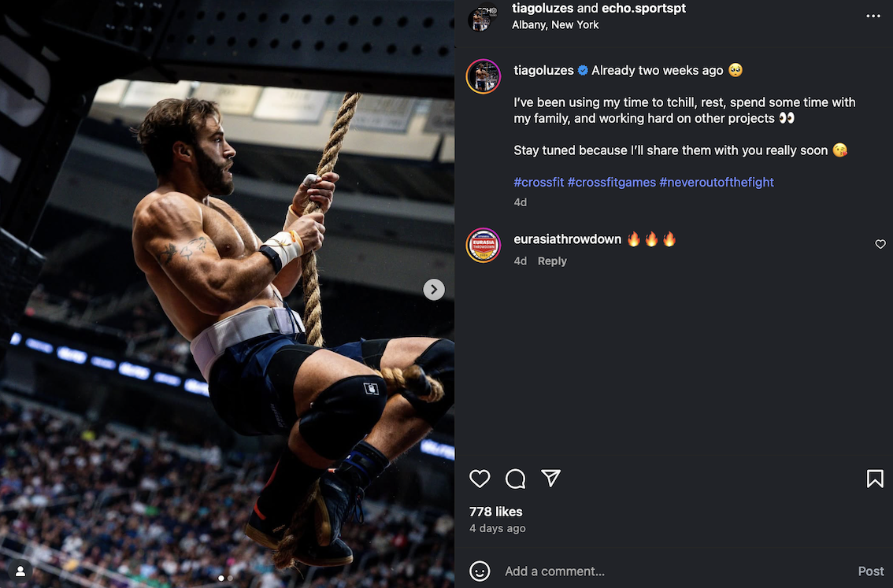Share post via paper plane icon
The height and width of the screenshot is (588, 893).
[x=550, y=479]
